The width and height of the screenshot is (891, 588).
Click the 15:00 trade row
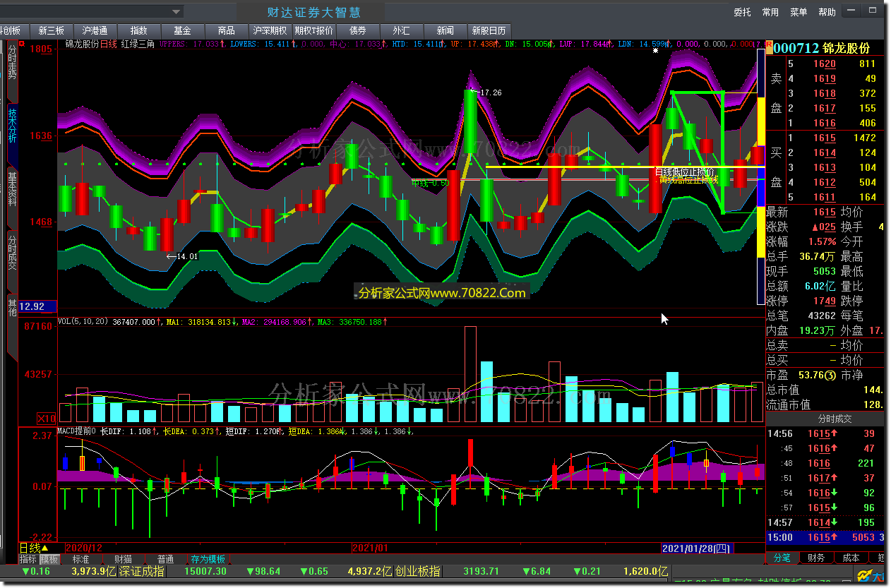tap(825, 537)
